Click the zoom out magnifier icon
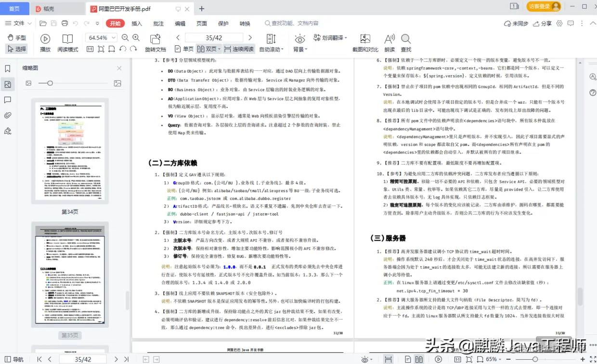 pyautogui.click(x=125, y=38)
